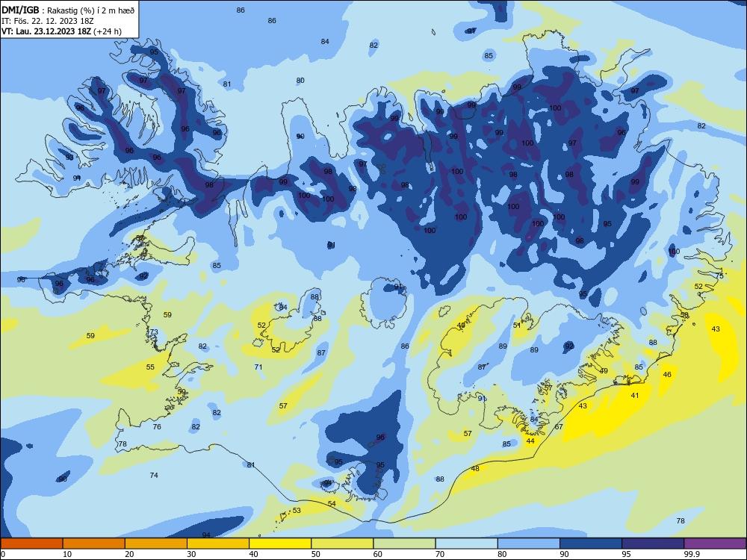This screenshot has width=747, height=560.
Task: Click the legend tick label '30'
Action: [191, 554]
